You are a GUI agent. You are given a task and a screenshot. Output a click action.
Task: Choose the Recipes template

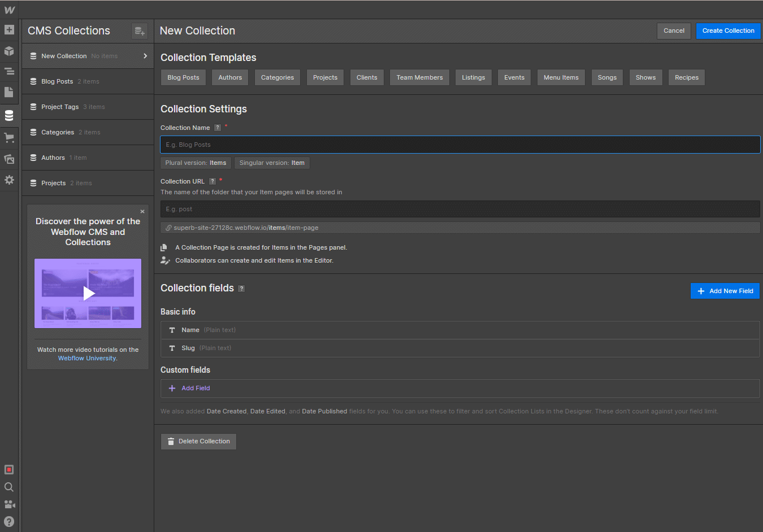687,77
